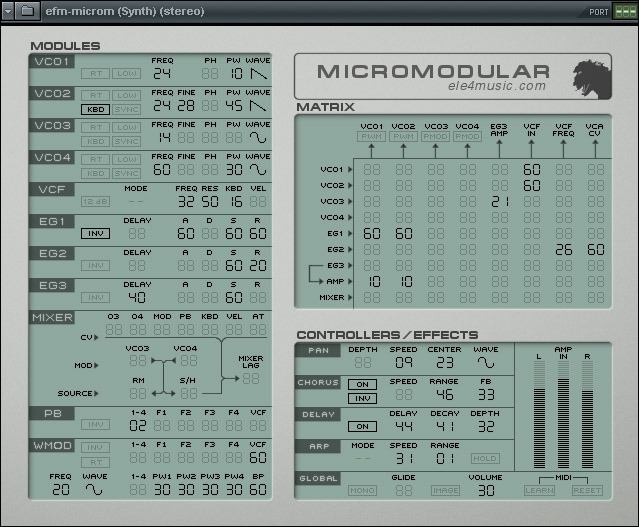Change the VCO3 sine waveform icon

[258, 138]
